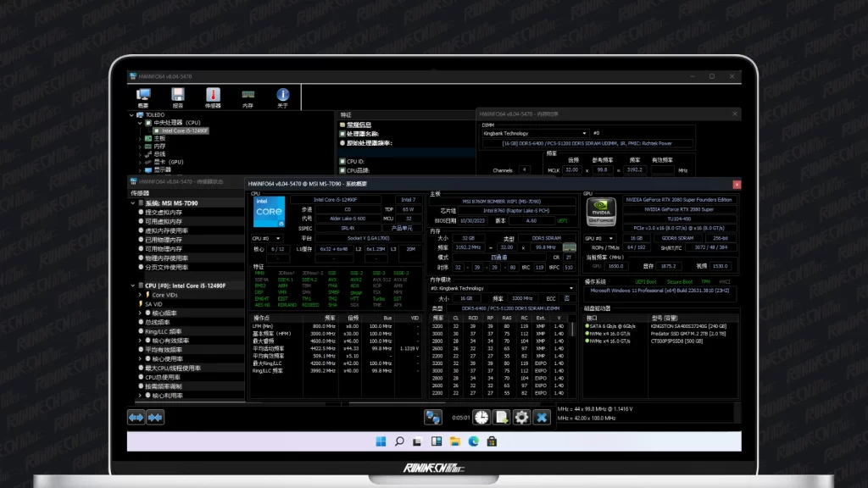Click the Windows Start button on taskbar
This screenshot has height=488, width=868.
click(381, 441)
